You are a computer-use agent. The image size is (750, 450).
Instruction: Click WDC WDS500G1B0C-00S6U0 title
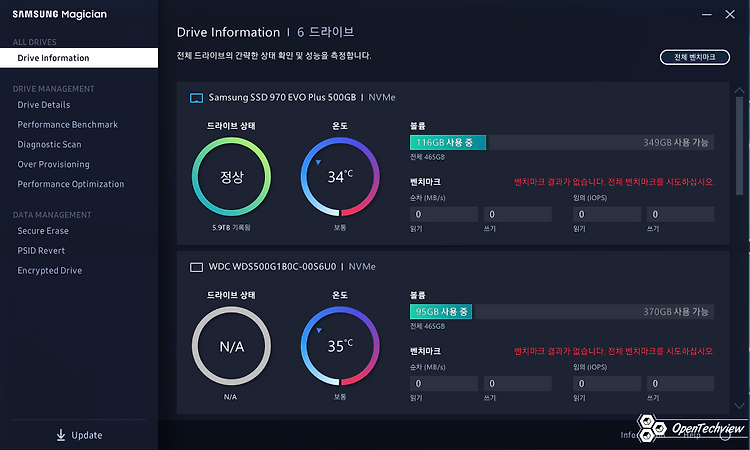click(x=272, y=267)
